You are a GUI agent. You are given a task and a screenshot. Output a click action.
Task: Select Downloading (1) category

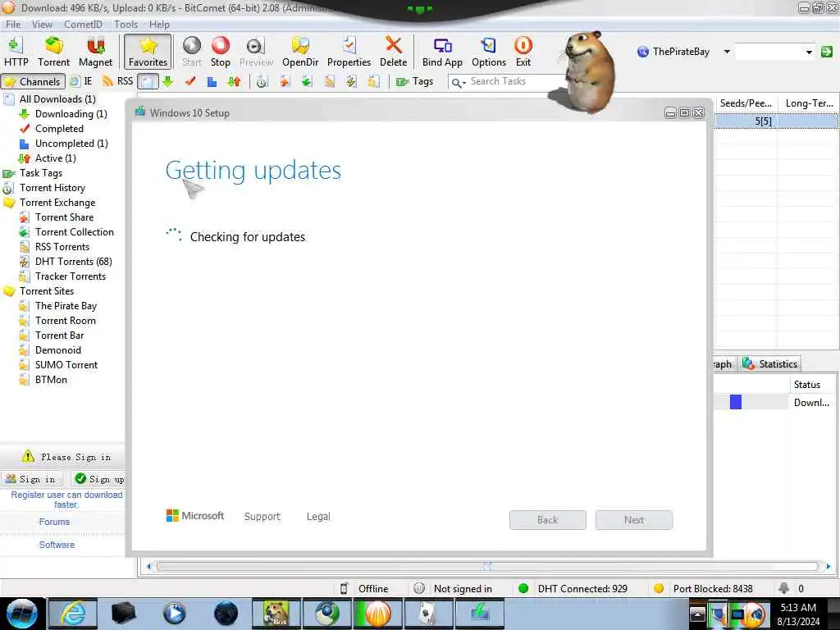[x=71, y=113]
